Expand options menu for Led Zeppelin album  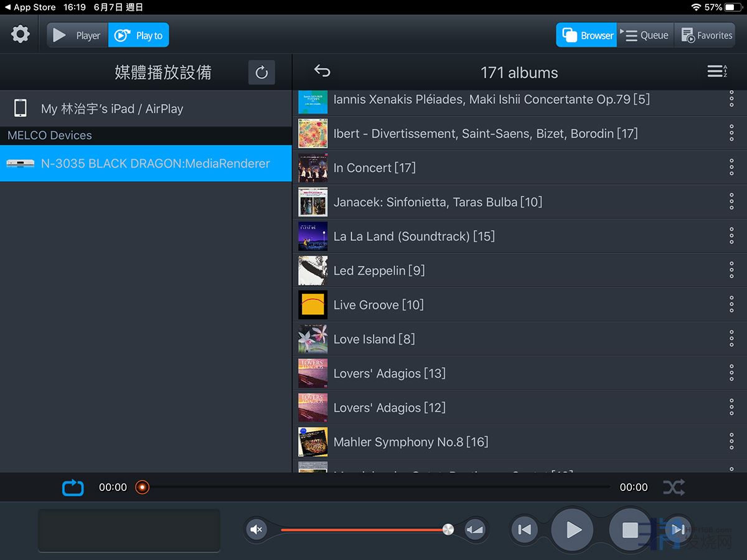coord(731,270)
